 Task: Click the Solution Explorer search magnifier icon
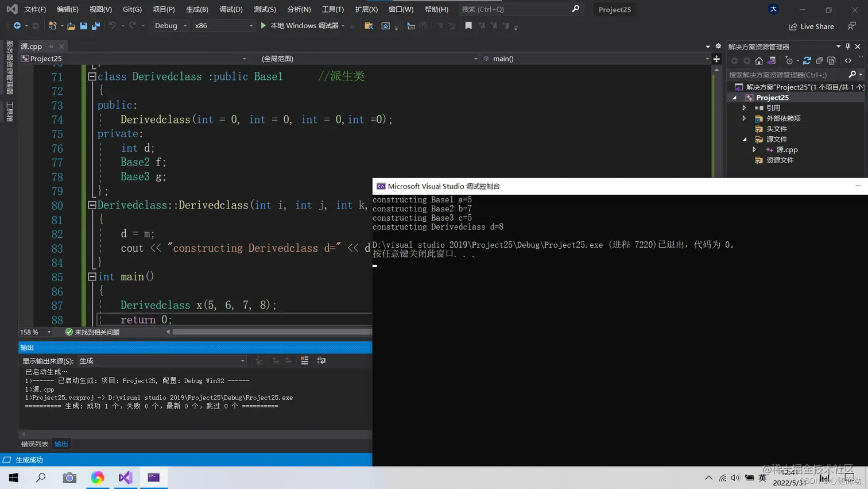click(x=852, y=75)
